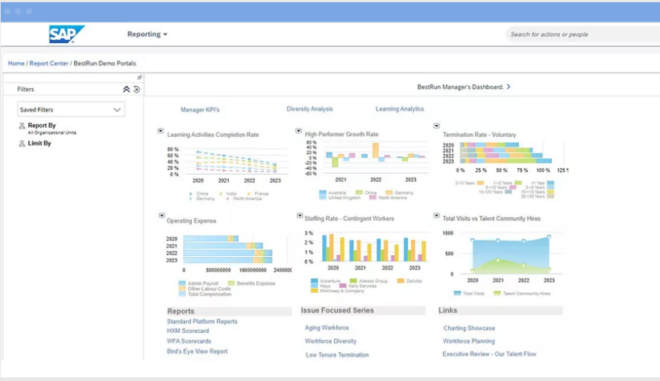
Task: Open the Aging Workforce link
Action: tap(327, 328)
